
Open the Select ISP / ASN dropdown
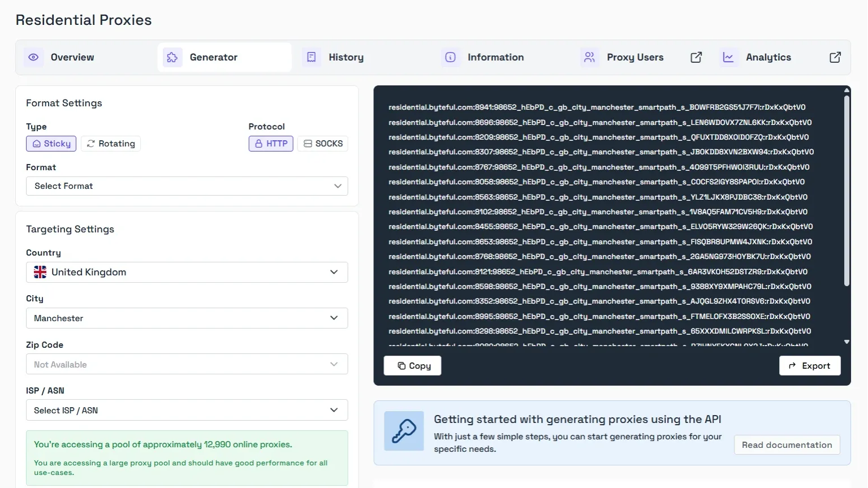click(x=187, y=410)
